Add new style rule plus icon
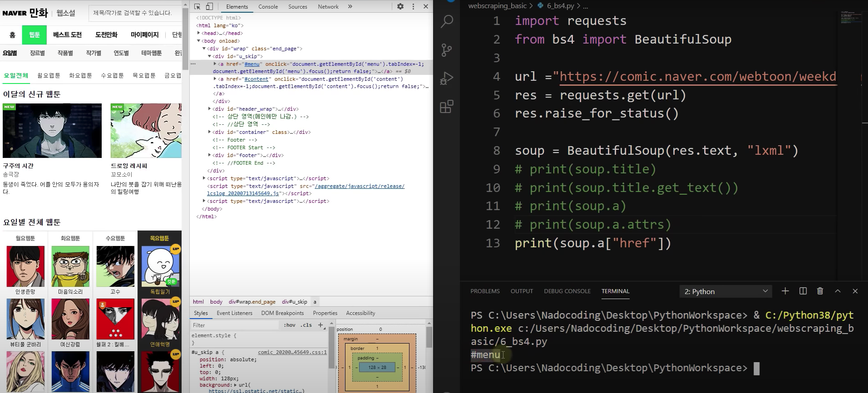Viewport: 868px width, 393px height. coord(321,325)
